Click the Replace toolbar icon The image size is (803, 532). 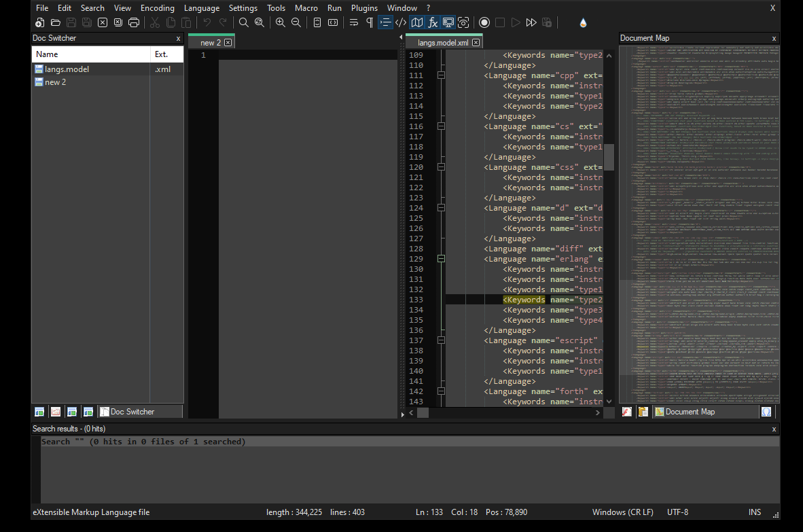coord(260,22)
